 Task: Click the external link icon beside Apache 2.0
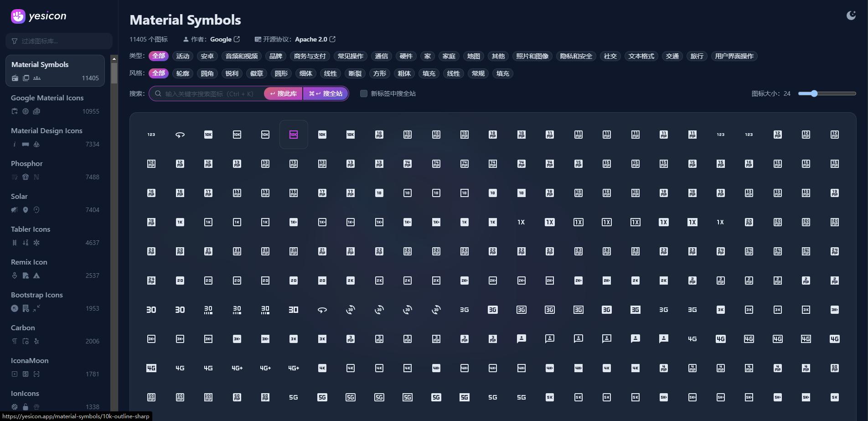point(332,39)
